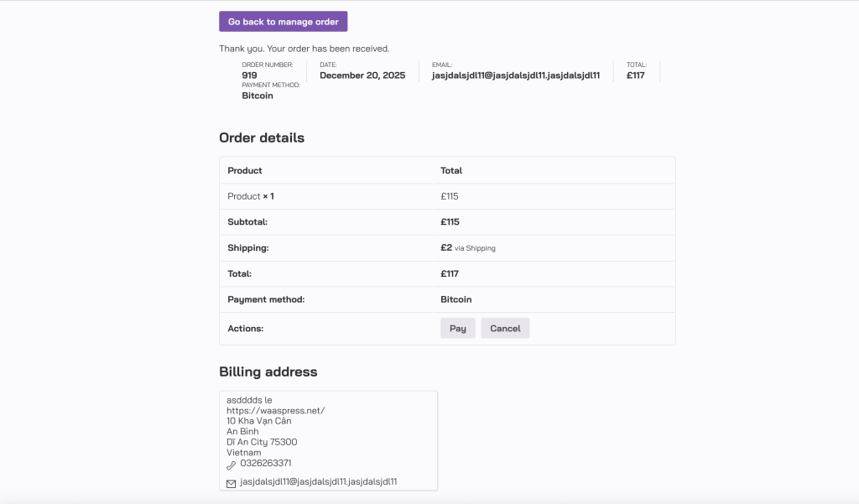Click the bold Subtotal value £115
The image size is (859, 504).
click(x=450, y=222)
